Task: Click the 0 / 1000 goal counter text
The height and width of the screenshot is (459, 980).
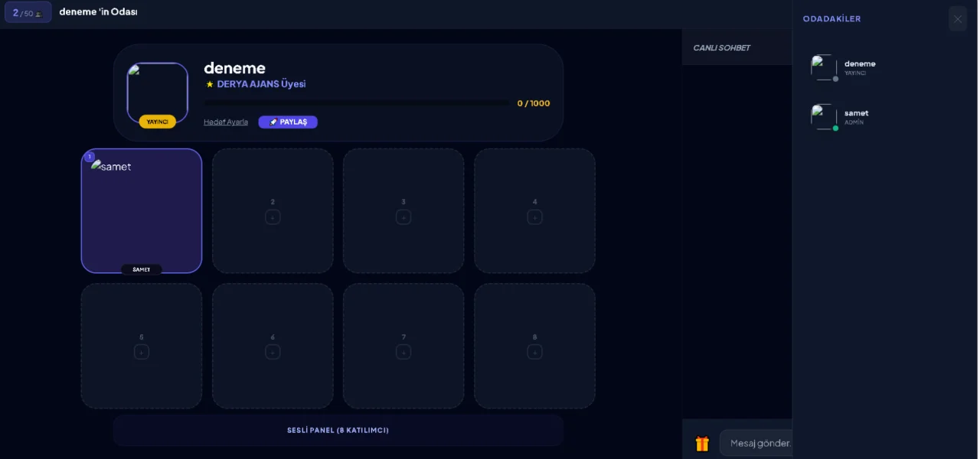Action: [534, 103]
